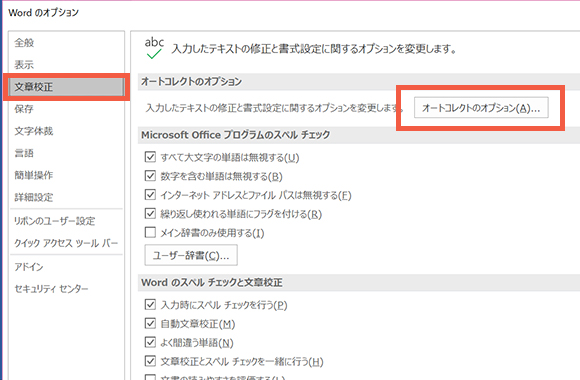Screen dimensions: 580x380
Task: Open リボンのユーザー設定
Action: pos(55,221)
